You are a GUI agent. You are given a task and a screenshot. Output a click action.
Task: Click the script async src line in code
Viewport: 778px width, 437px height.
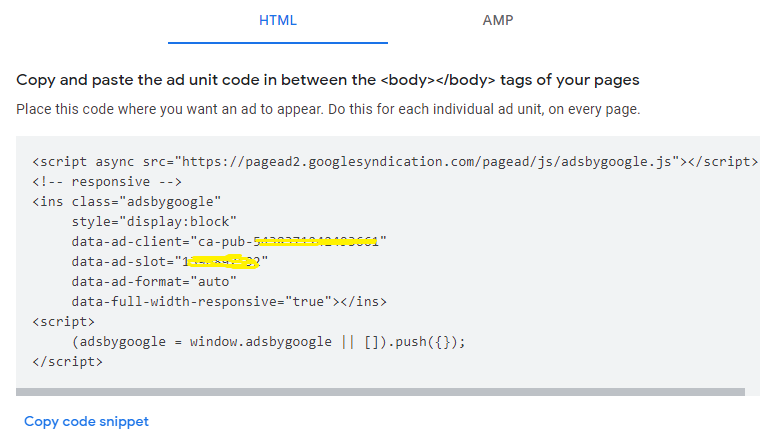tap(395, 162)
